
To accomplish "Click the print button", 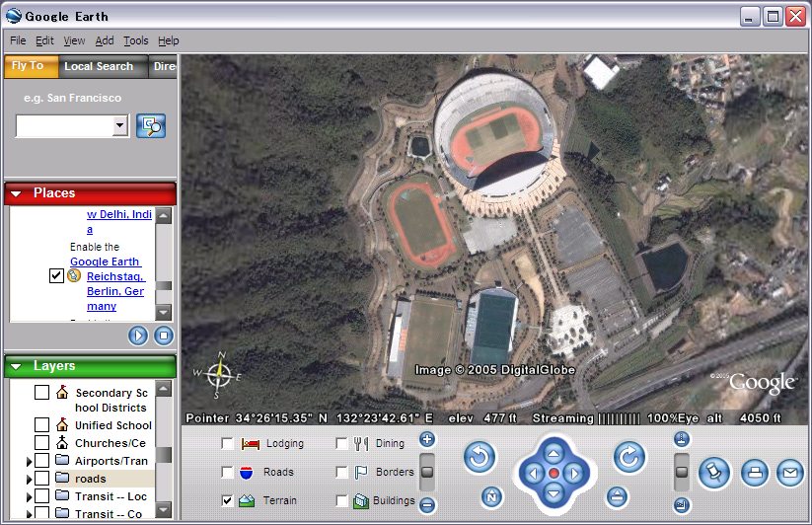I will tap(754, 473).
